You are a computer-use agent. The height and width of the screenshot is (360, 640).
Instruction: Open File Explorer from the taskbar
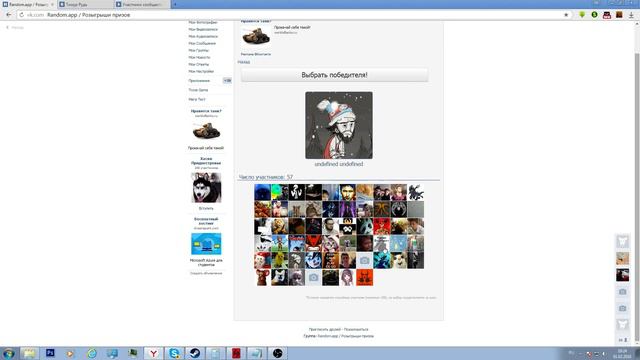(29, 353)
